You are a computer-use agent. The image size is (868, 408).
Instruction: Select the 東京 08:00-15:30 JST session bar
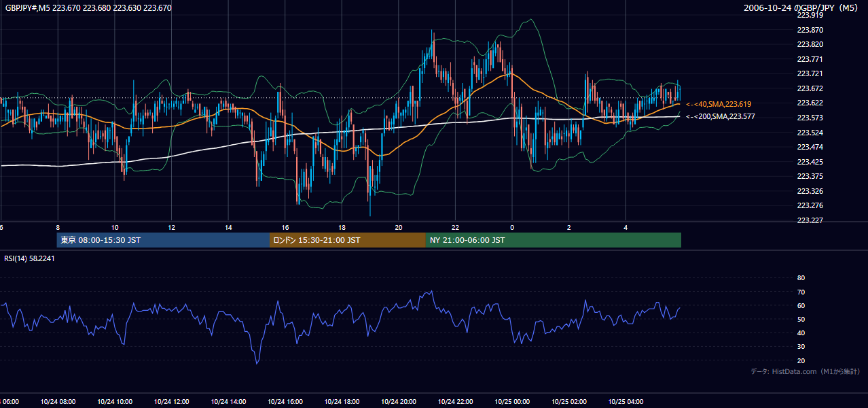click(163, 240)
